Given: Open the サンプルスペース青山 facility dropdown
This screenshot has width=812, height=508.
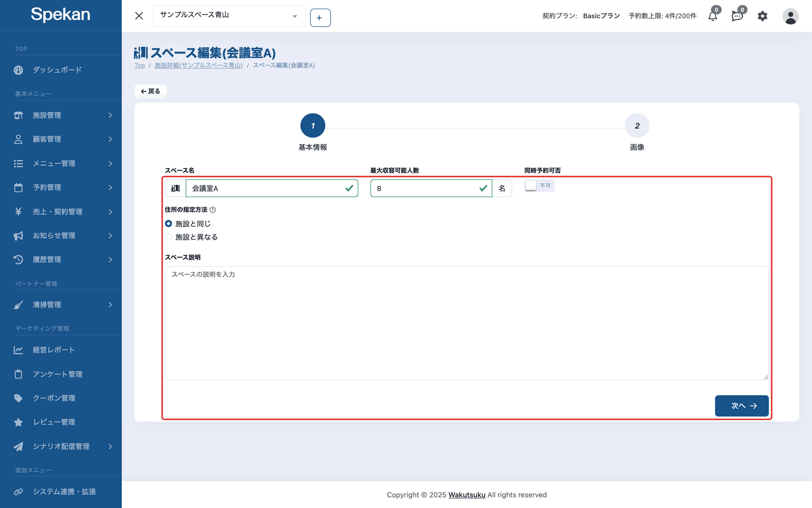Looking at the screenshot, I should (x=229, y=16).
